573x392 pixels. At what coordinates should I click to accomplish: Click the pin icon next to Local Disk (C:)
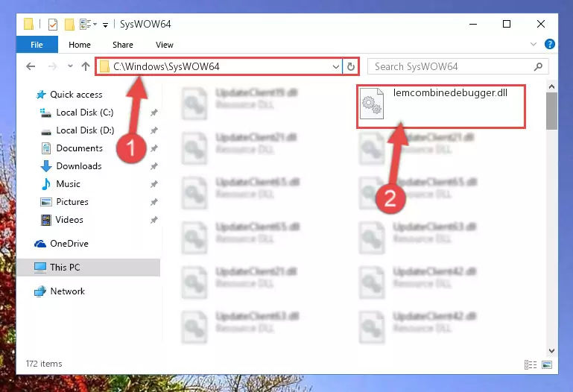point(153,113)
